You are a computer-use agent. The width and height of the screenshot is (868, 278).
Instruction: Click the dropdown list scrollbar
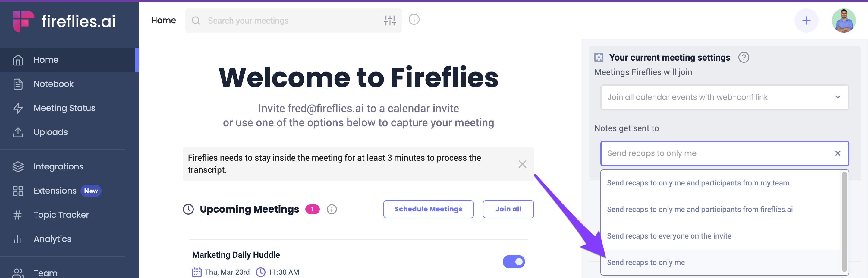click(x=844, y=221)
